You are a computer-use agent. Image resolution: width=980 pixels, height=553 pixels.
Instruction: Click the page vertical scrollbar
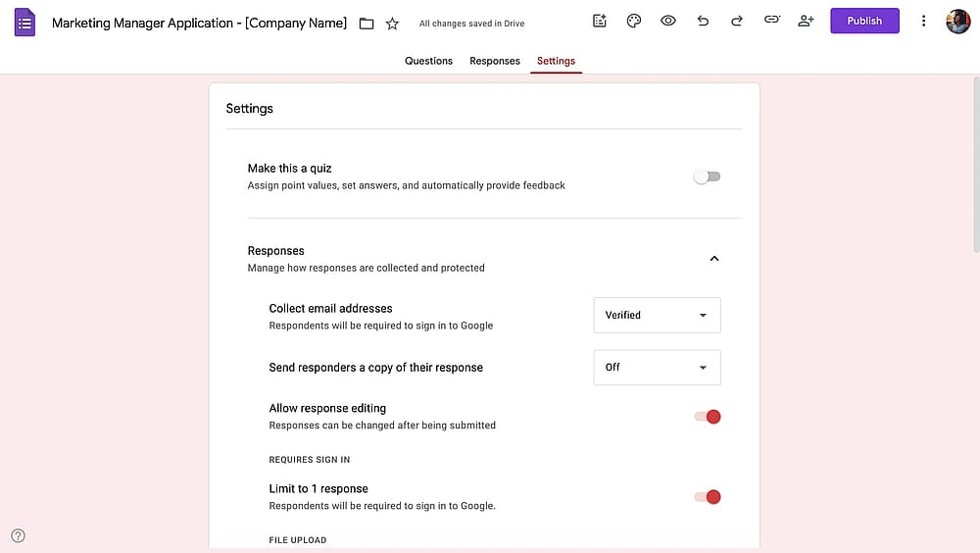[976, 165]
